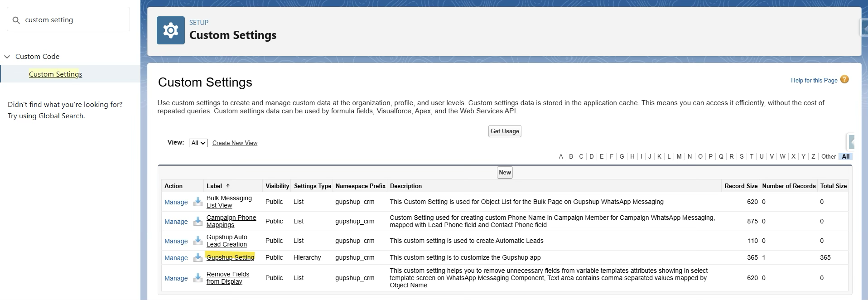Click the Get Usage button

coord(505,131)
